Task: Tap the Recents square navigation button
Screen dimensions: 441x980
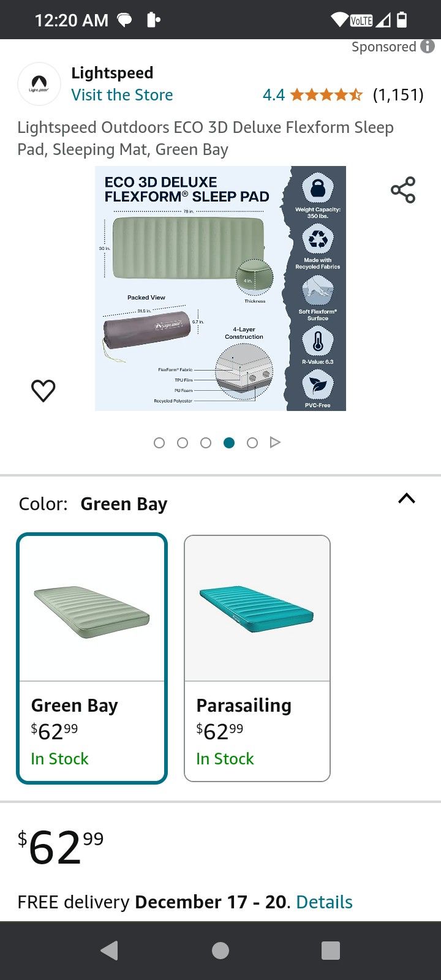Action: [x=330, y=951]
